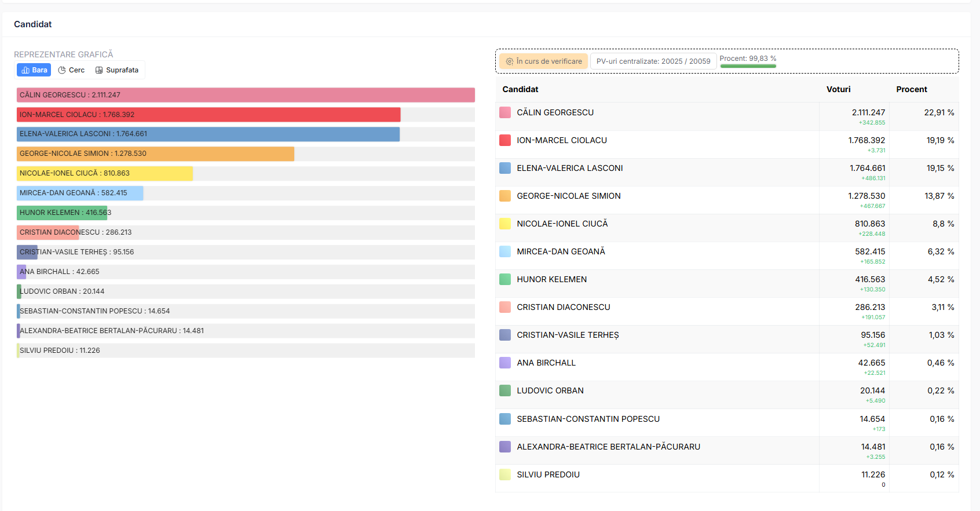This screenshot has width=980, height=511.
Task: Click the gear icon beside 'În curs de verificare'
Action: 510,61
